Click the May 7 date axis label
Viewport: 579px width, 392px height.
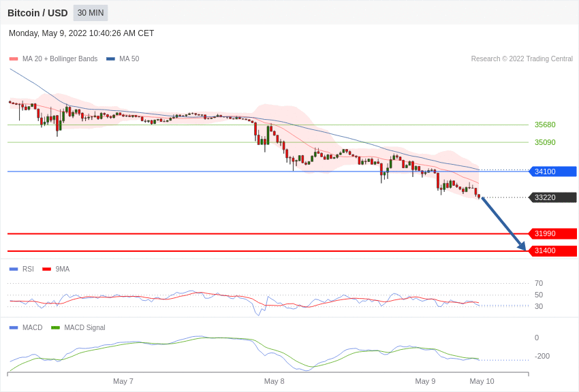click(123, 381)
